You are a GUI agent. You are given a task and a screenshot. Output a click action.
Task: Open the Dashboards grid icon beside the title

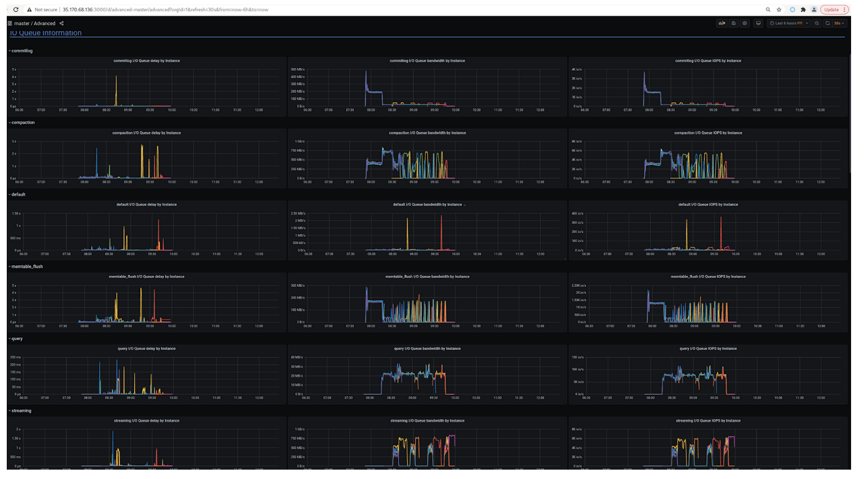[x=10, y=24]
